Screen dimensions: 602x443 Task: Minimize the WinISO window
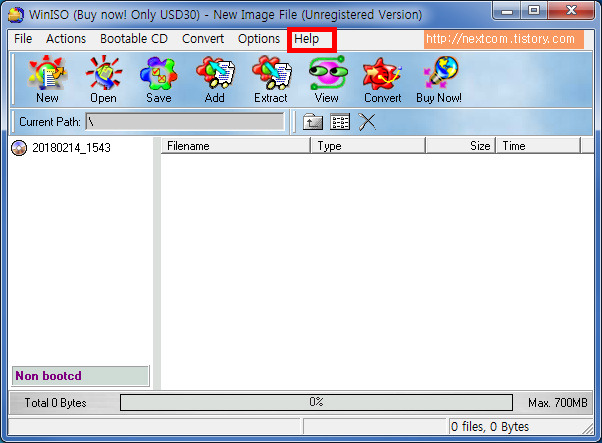click(x=506, y=11)
